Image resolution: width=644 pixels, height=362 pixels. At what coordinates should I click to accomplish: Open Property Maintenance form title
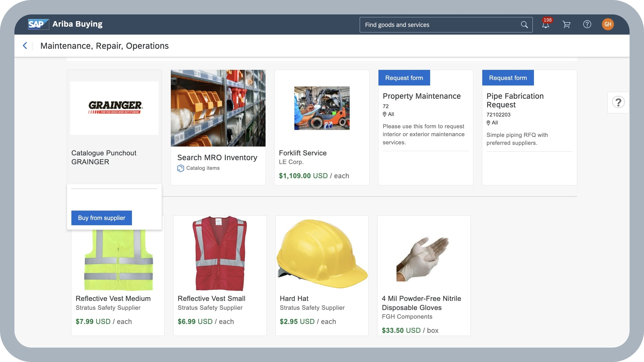422,96
